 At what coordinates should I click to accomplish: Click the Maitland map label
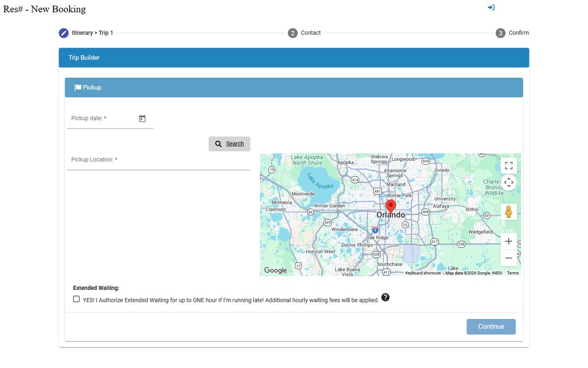[396, 184]
